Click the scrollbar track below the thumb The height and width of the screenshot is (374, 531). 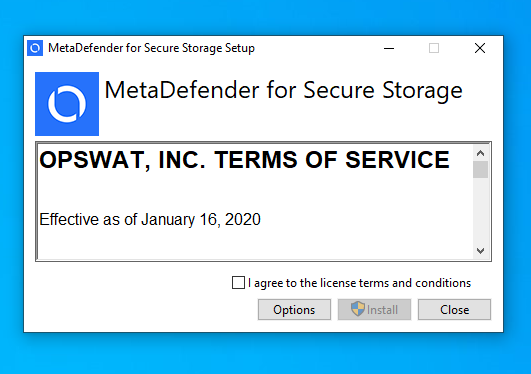pyautogui.click(x=480, y=210)
